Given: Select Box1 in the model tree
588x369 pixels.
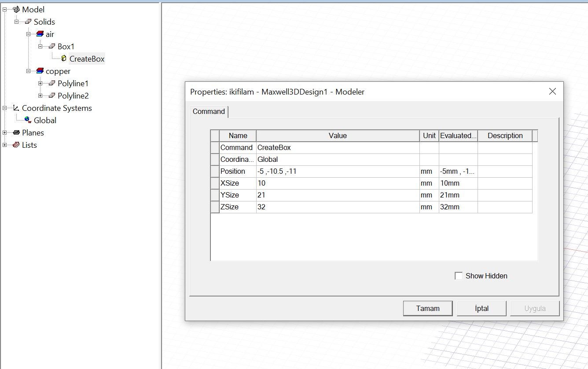Looking at the screenshot, I should (x=66, y=46).
